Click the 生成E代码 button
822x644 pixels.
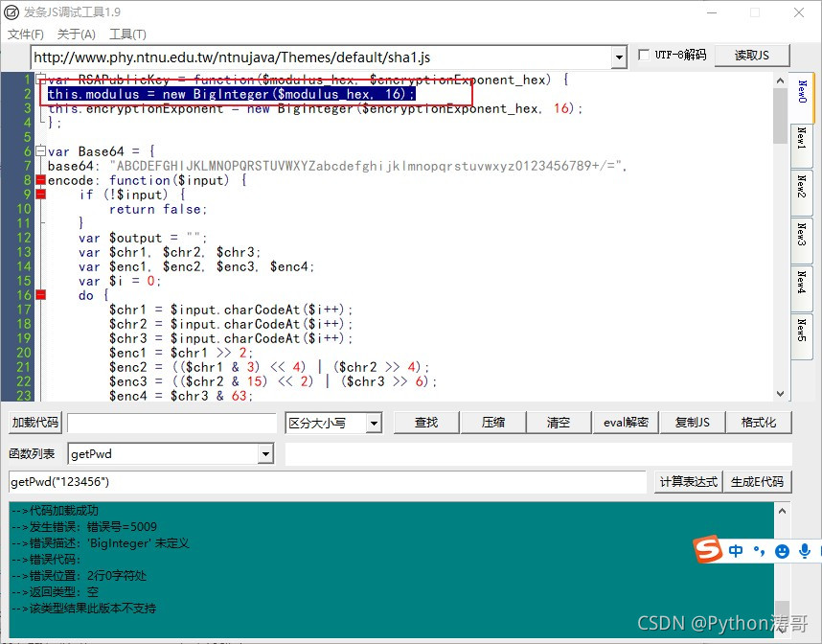coord(758,481)
